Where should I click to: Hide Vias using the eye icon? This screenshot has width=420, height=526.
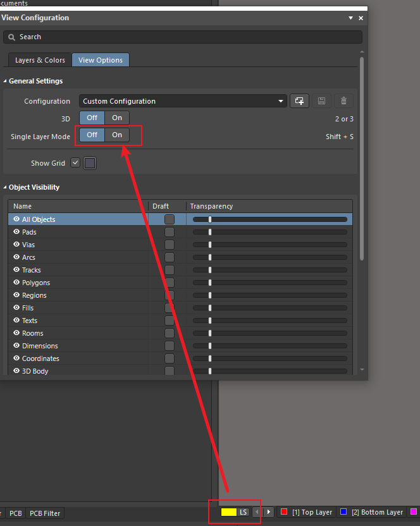coord(16,245)
